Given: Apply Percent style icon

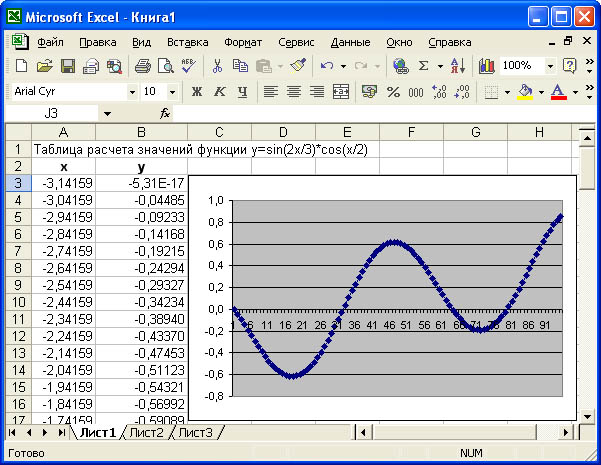Looking at the screenshot, I should click(x=393, y=92).
